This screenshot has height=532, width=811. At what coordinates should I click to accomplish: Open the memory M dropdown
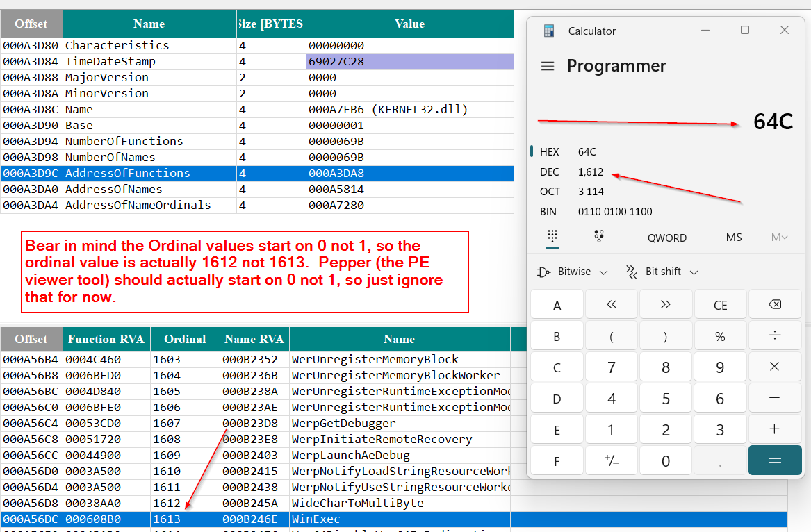click(x=779, y=238)
